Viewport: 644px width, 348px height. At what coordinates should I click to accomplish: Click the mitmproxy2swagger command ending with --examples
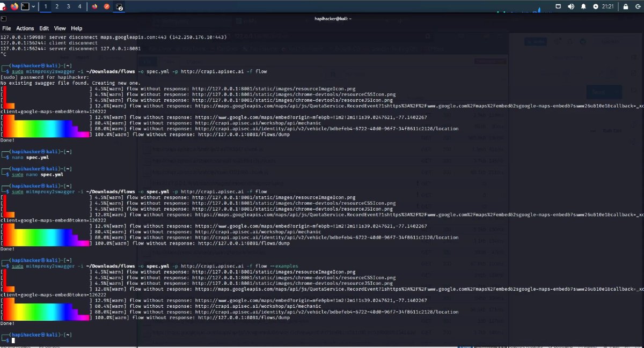155,266
